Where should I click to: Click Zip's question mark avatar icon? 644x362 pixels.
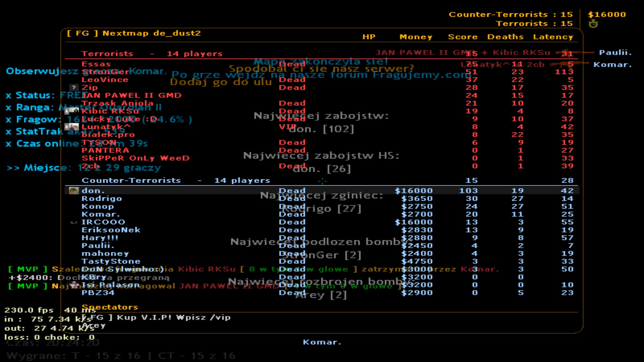[74, 87]
